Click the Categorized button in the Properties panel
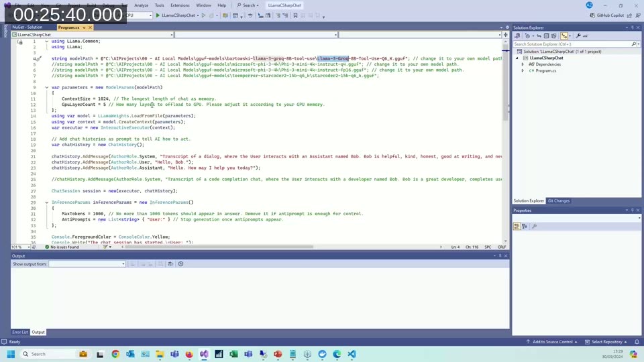The height and width of the screenshot is (362, 644). (517, 226)
